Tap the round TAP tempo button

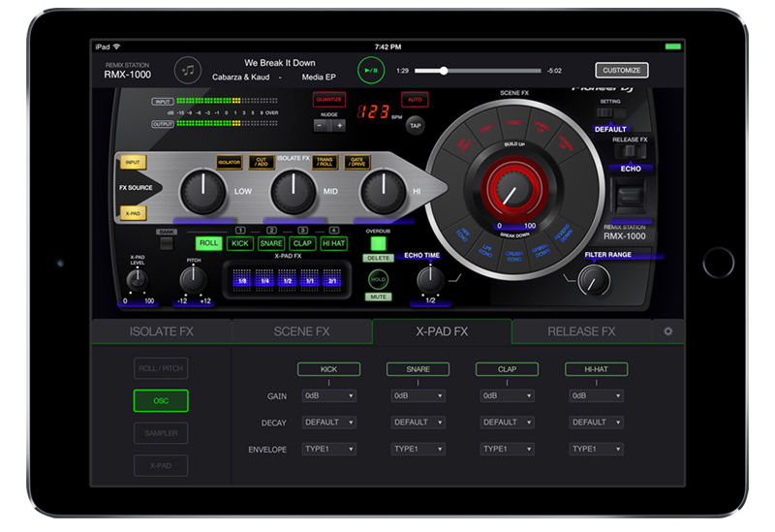point(415,126)
